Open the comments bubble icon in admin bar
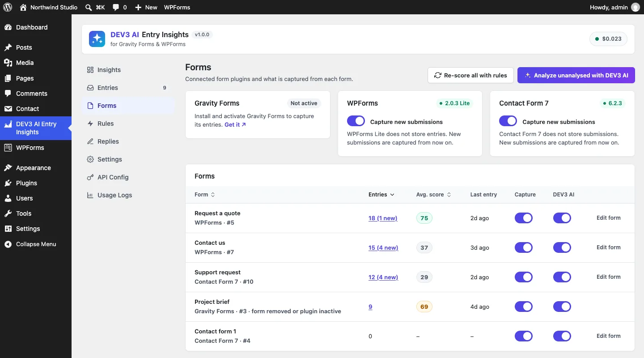The image size is (644, 358). click(116, 7)
